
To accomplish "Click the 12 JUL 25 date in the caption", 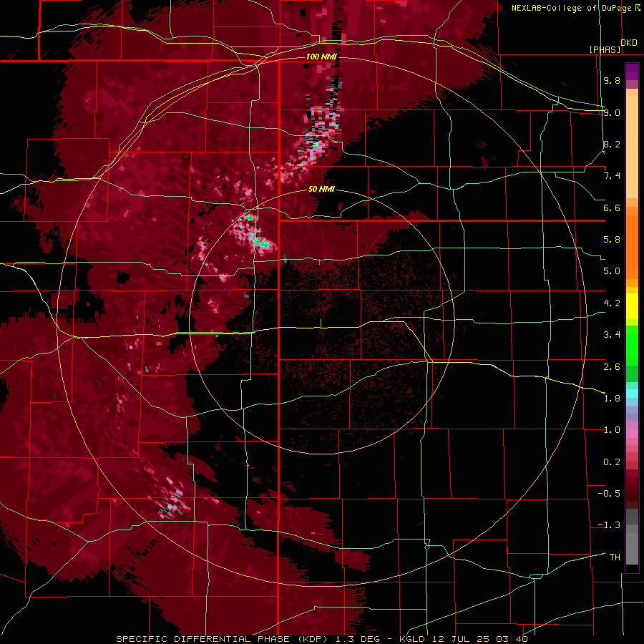I will (462, 639).
